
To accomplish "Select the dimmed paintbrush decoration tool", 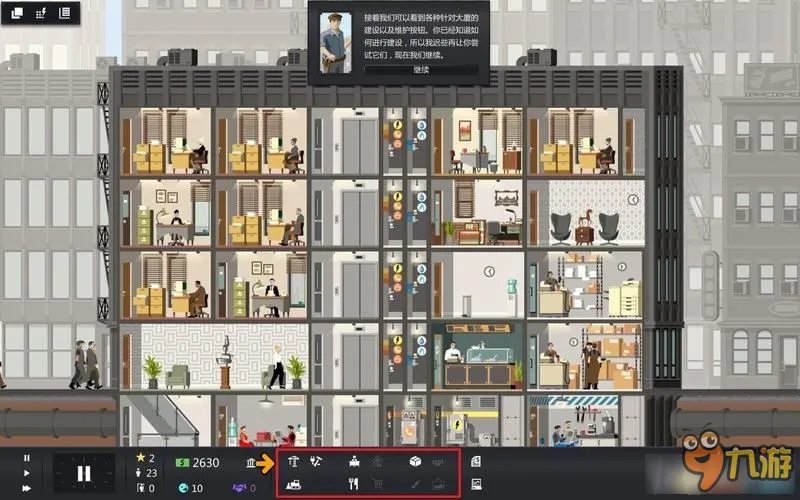I will tap(415, 484).
